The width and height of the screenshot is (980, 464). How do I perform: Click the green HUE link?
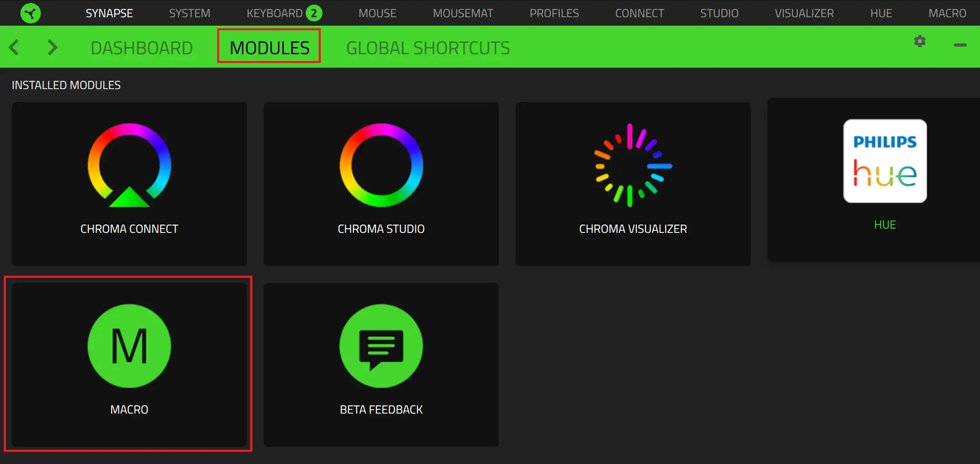point(885,224)
